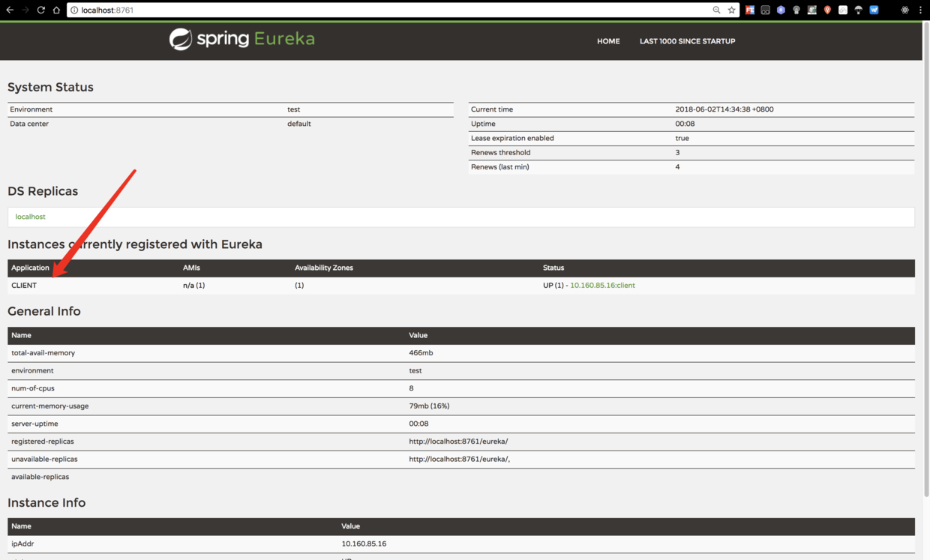This screenshot has width=930, height=560.
Task: Click the Current time value
Action: [724, 109]
